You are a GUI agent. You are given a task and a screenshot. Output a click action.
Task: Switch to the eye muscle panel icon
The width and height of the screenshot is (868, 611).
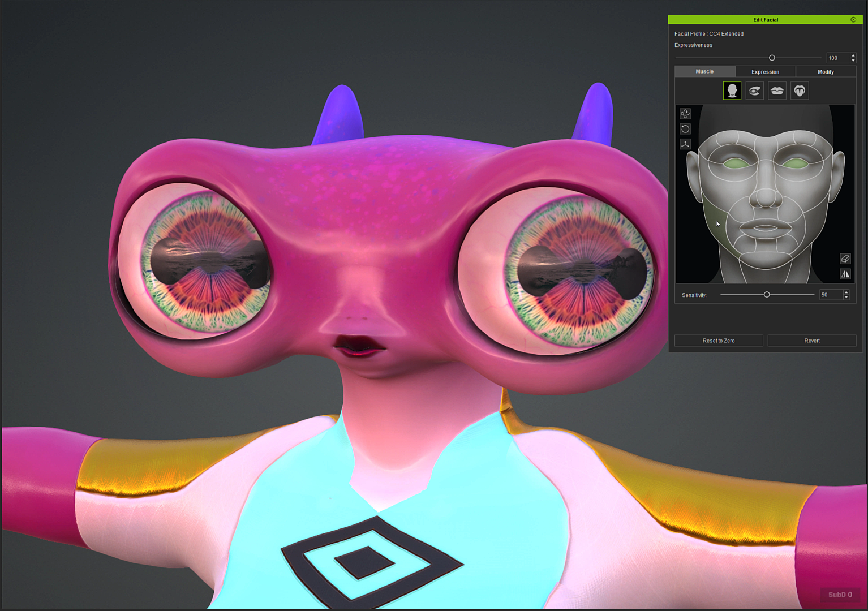click(754, 91)
